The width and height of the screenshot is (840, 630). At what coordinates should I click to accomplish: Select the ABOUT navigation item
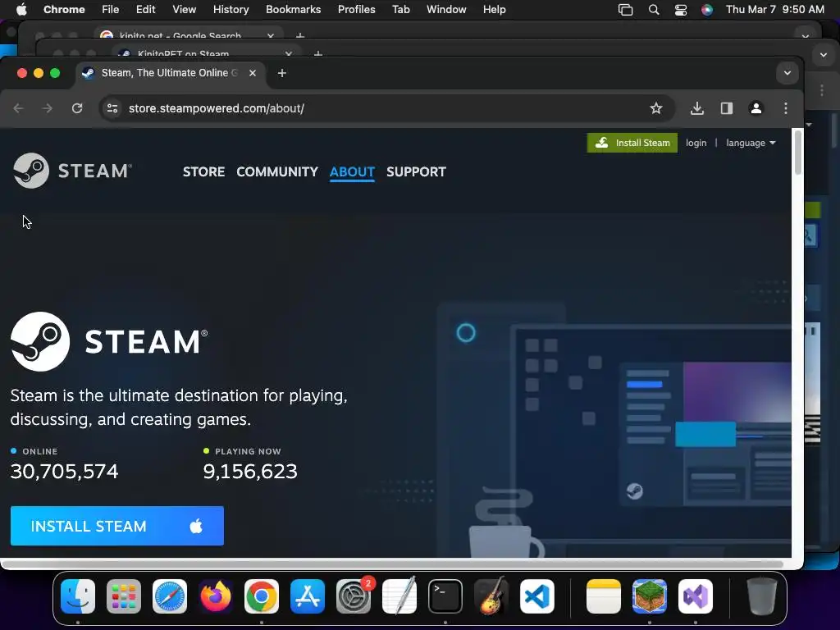click(x=352, y=172)
